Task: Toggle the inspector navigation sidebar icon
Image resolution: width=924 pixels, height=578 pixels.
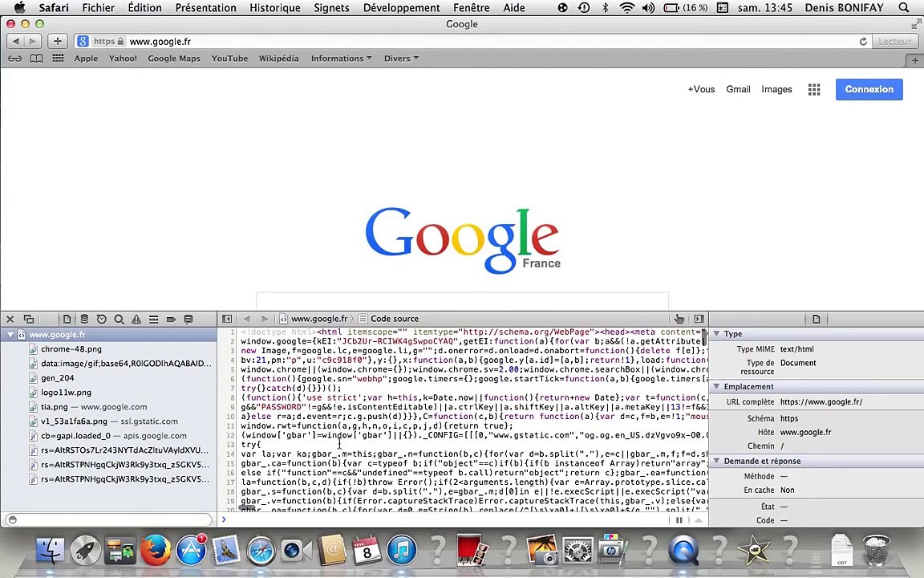Action: [x=227, y=319]
